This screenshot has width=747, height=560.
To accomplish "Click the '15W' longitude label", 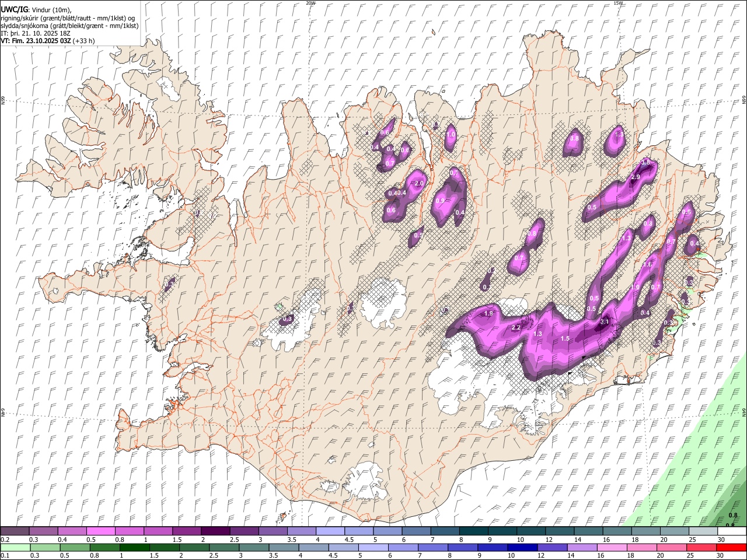I will coord(618,3).
